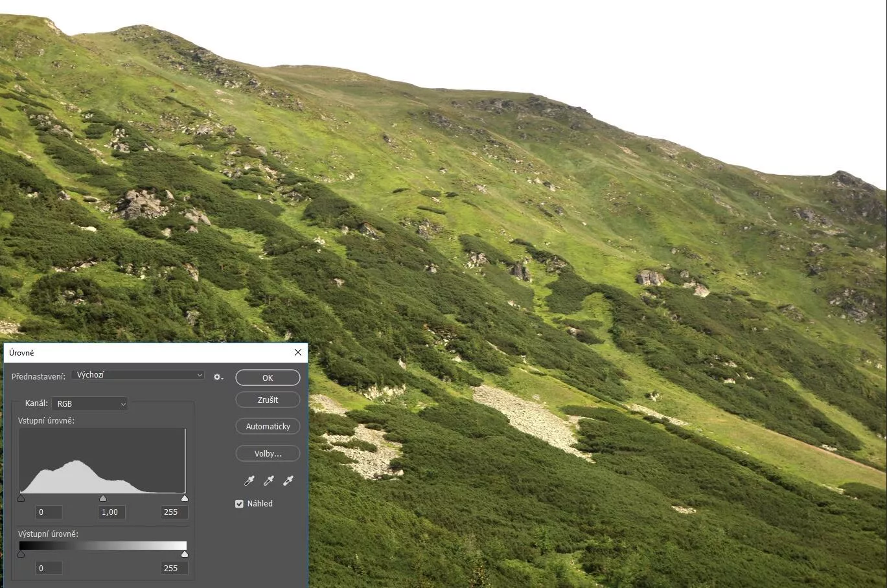
Task: Click the OK button
Action: point(268,378)
